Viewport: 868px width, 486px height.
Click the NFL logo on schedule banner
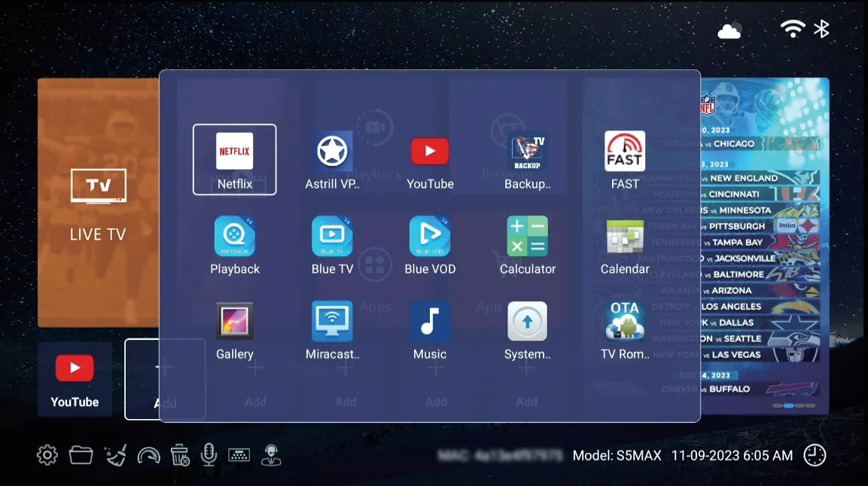click(708, 104)
